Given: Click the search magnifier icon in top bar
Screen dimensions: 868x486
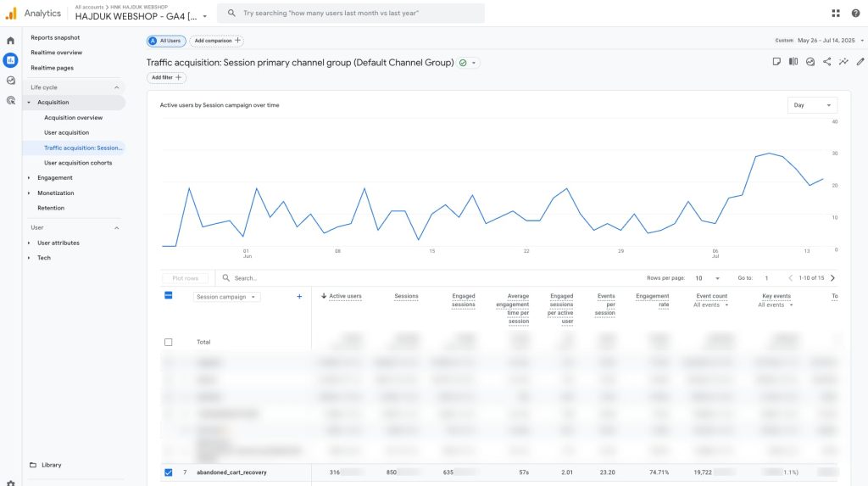Looking at the screenshot, I should [231, 13].
